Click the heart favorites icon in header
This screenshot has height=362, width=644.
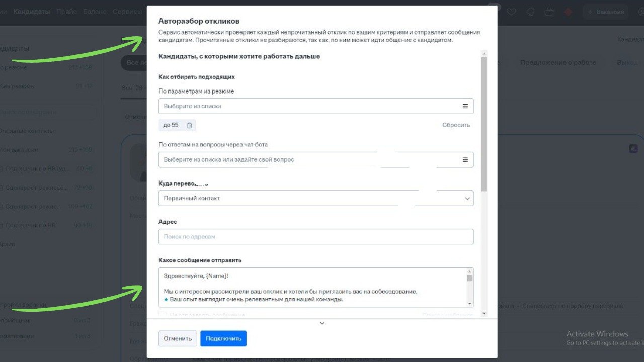512,12
